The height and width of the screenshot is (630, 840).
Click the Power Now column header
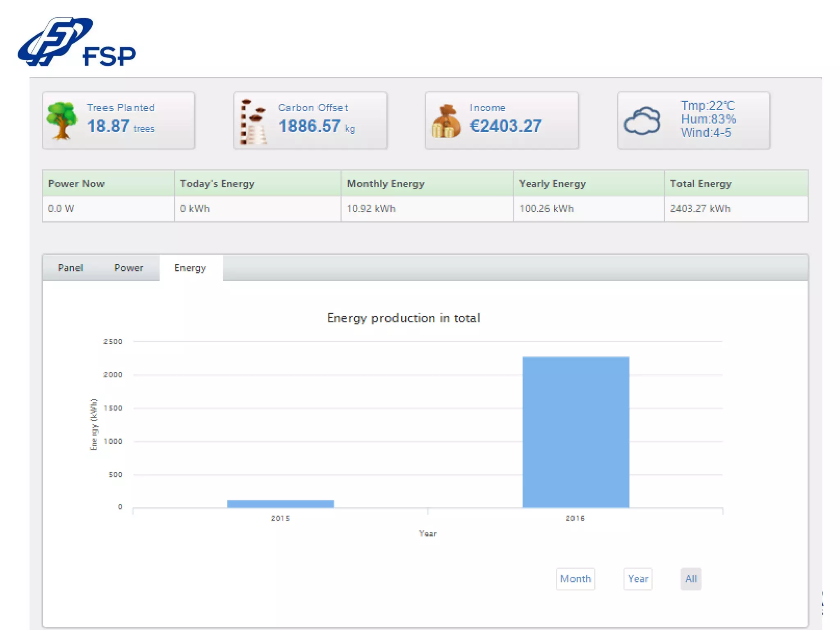(x=76, y=183)
